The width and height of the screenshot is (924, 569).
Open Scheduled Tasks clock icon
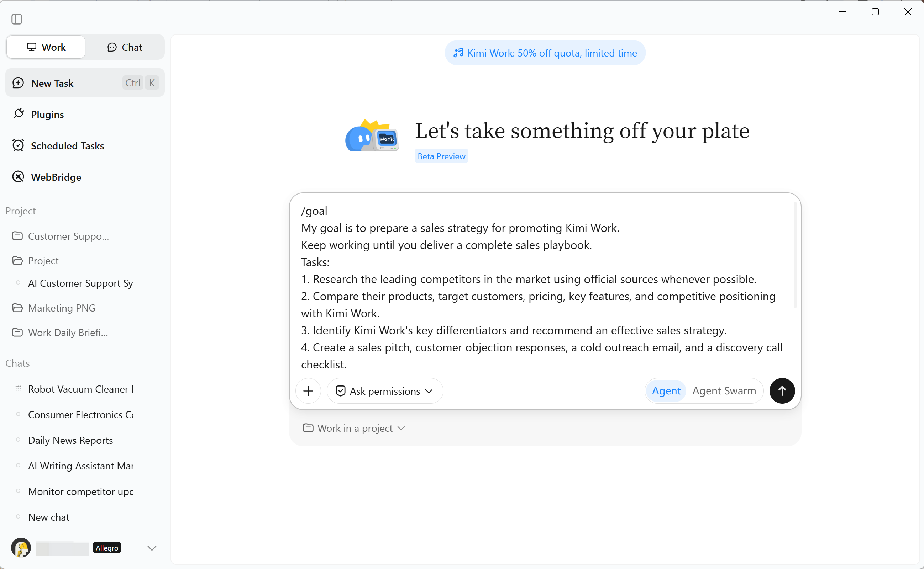[x=18, y=145]
